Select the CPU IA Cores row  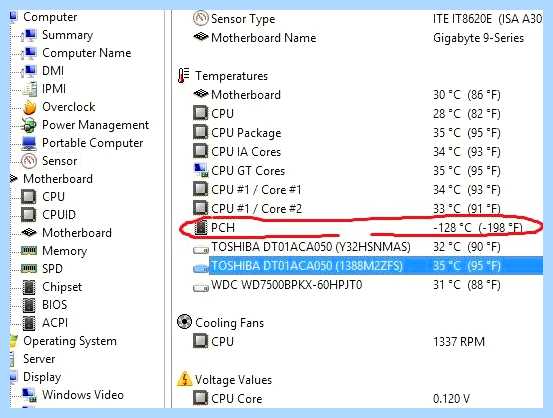pyautogui.click(x=347, y=152)
